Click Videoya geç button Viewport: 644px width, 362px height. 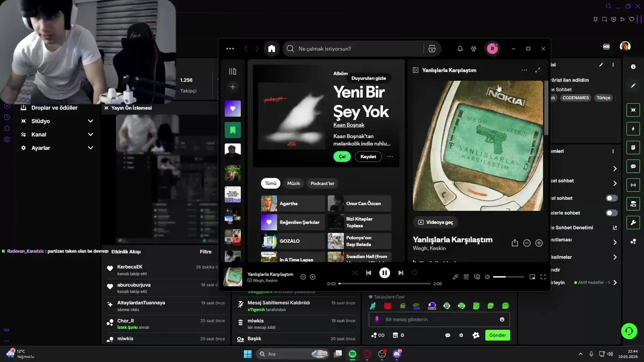436,222
